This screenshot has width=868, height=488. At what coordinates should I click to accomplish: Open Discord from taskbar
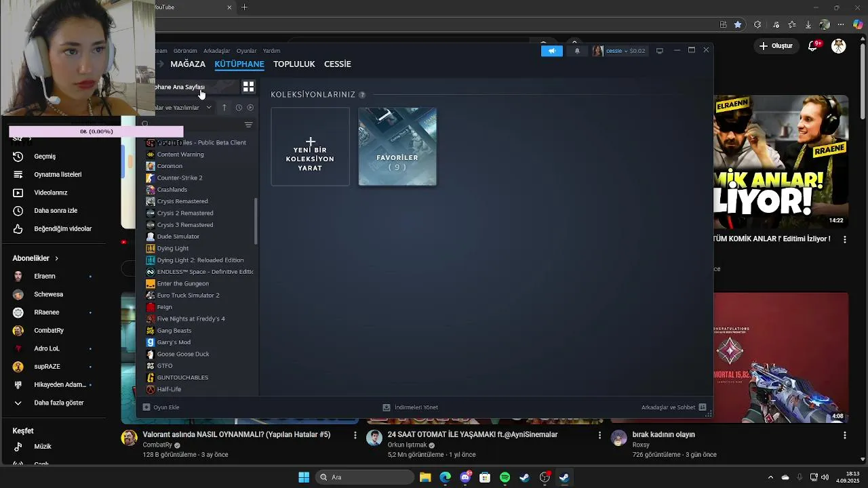click(x=465, y=477)
